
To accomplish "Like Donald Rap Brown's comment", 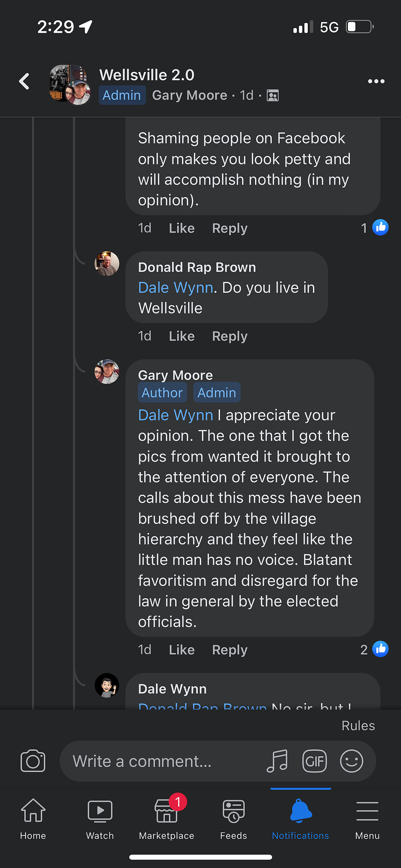I will coord(181,336).
